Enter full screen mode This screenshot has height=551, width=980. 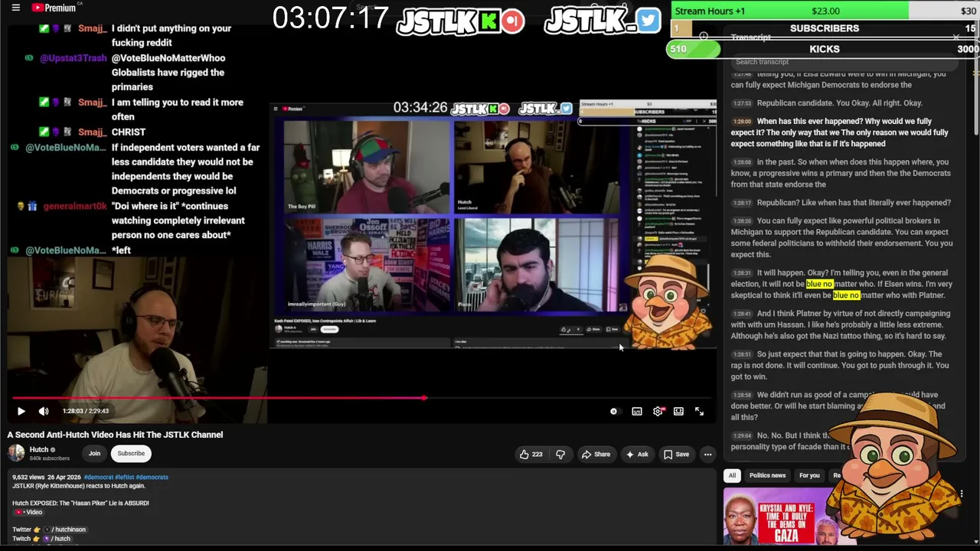699,412
